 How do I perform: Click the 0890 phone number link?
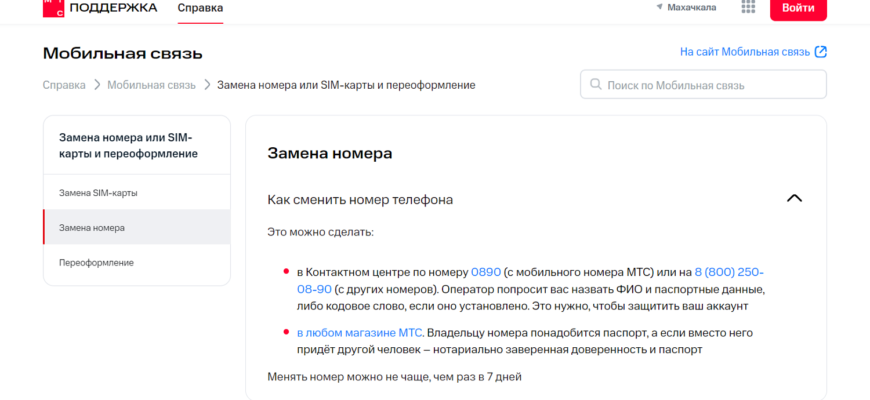486,272
